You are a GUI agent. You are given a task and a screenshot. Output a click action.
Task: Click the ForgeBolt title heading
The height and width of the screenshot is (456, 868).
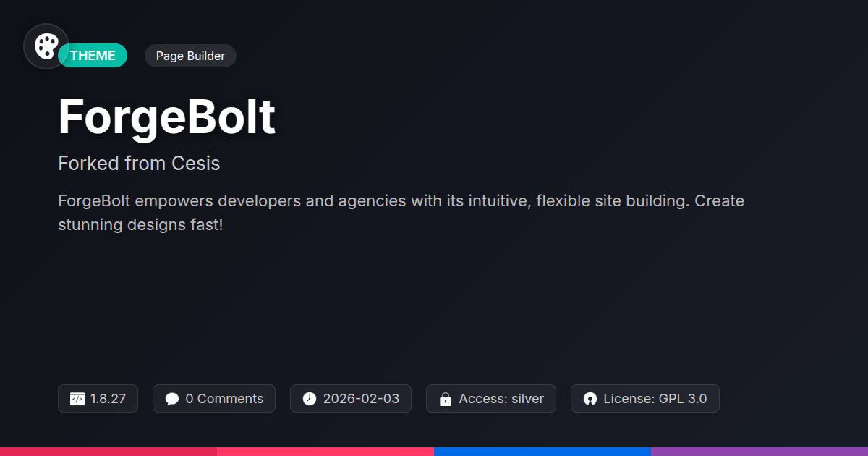[x=167, y=117]
